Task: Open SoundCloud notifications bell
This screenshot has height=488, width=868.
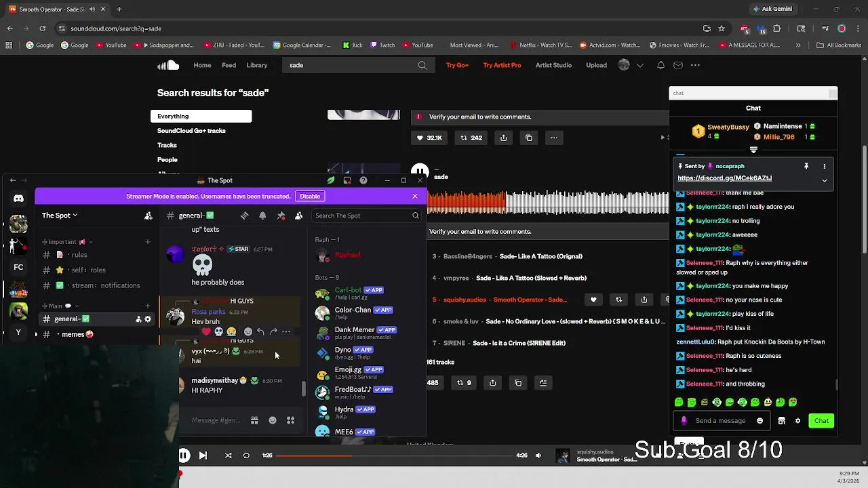Action: click(x=660, y=65)
